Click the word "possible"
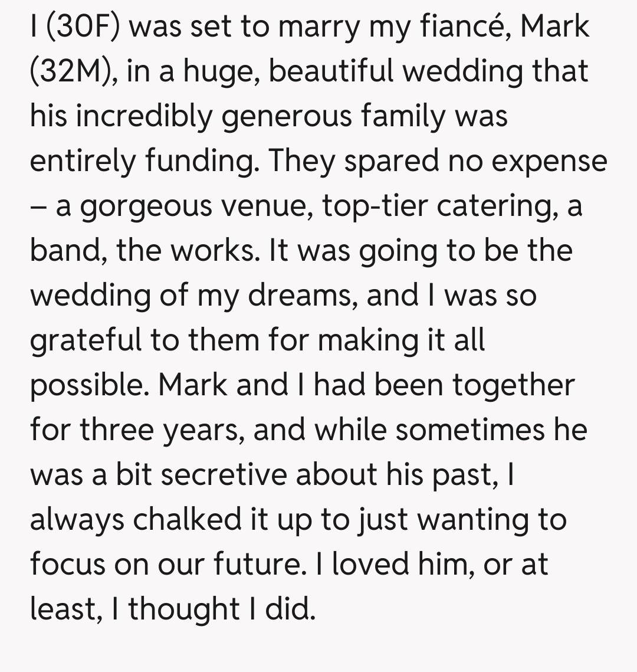 click(x=90, y=385)
